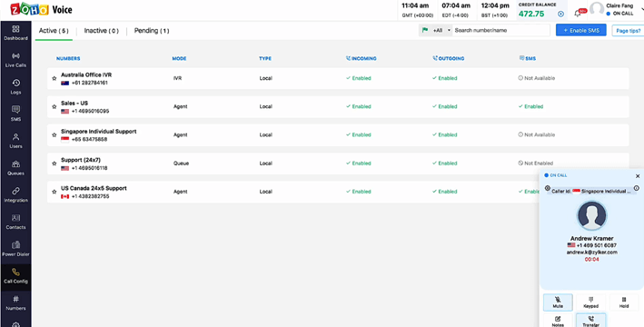Open call Notes
This screenshot has width=644, height=327.
click(558, 321)
